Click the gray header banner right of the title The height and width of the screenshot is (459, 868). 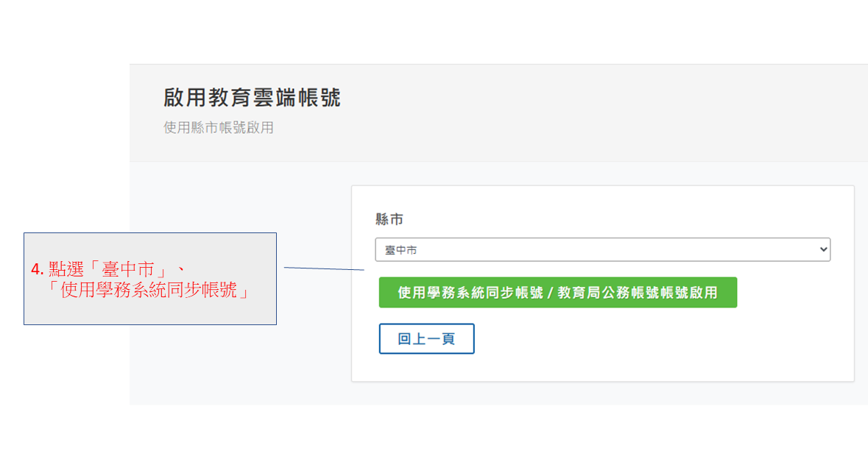click(x=589, y=110)
